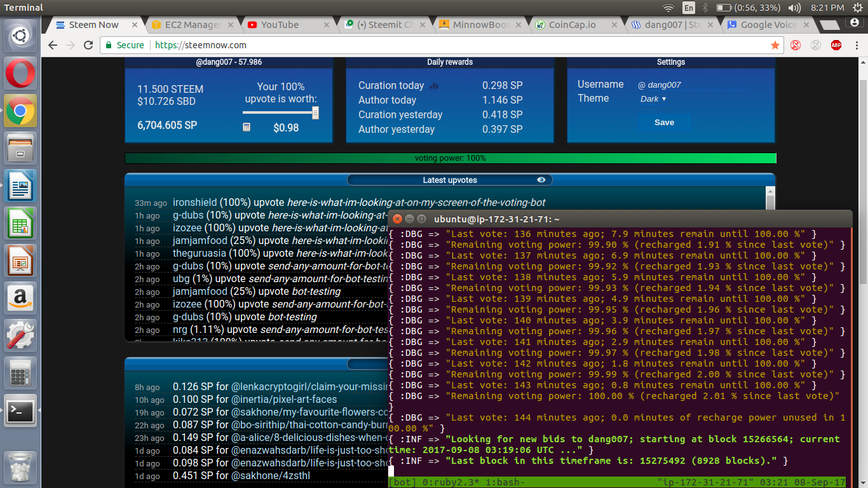
Task: Open the bar chart beside Curation today
Action: point(435,86)
